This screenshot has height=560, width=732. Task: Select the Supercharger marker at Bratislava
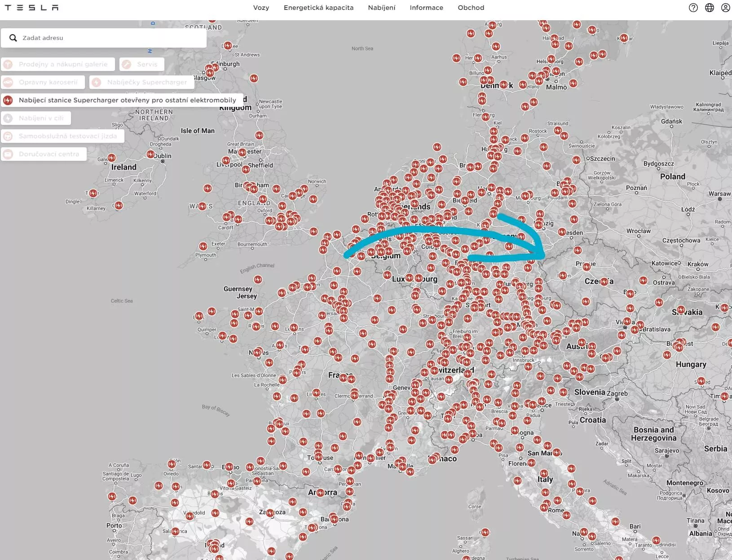635,330
